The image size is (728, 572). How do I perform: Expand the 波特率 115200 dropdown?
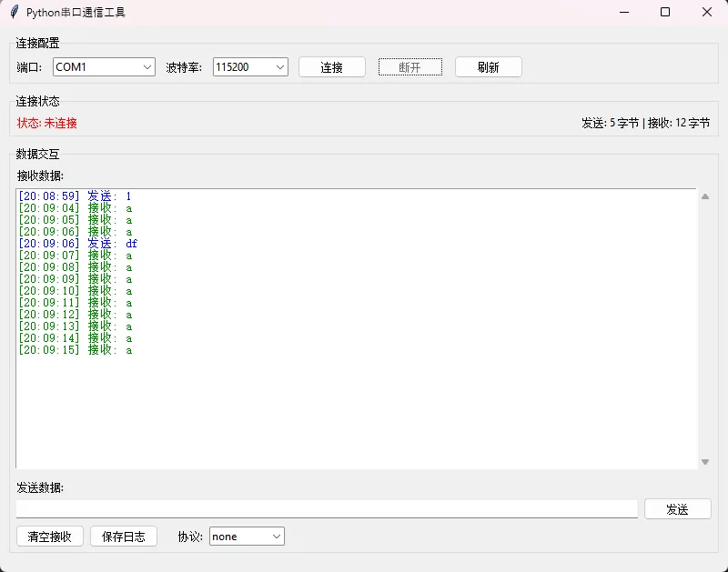[x=250, y=67]
